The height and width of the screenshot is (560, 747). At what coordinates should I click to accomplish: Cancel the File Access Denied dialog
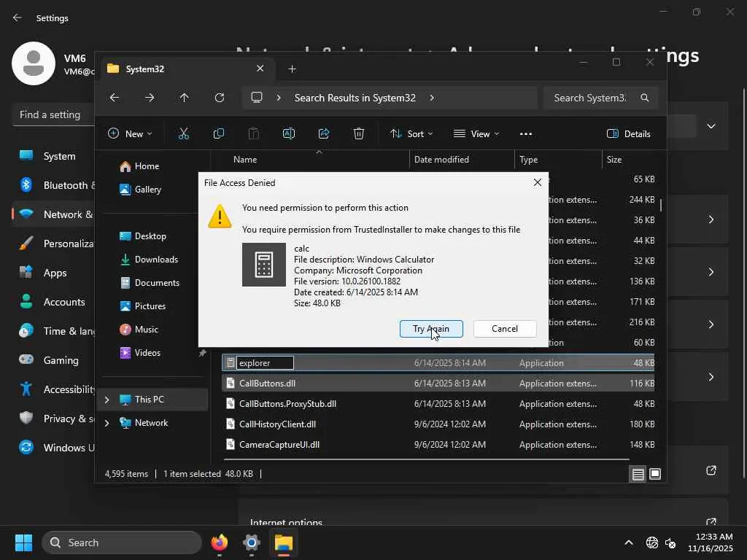point(505,329)
